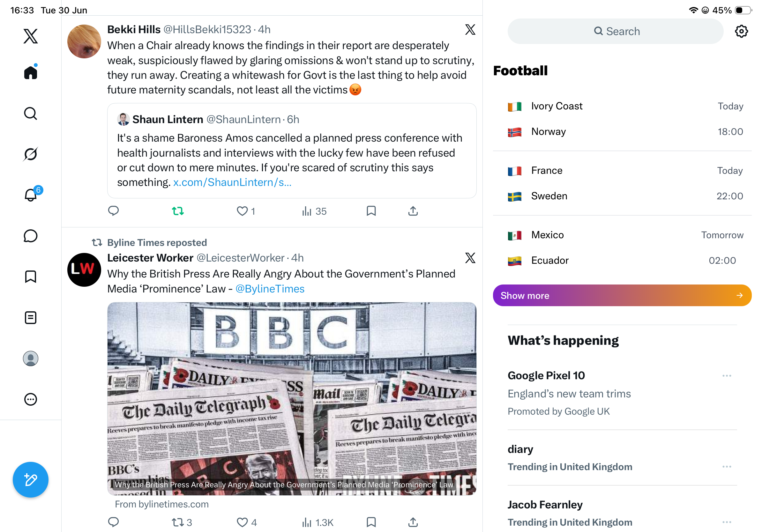Open the Explore search tab in sidebar

pos(31,114)
